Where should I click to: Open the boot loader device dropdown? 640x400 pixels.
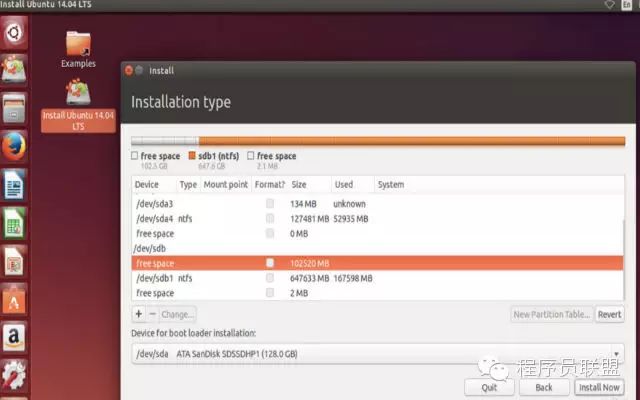378,353
